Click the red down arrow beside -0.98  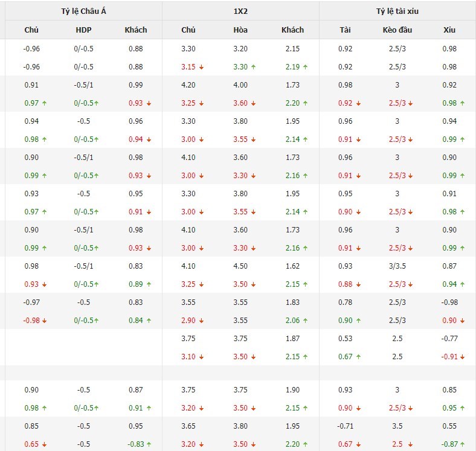pyautogui.click(x=44, y=321)
